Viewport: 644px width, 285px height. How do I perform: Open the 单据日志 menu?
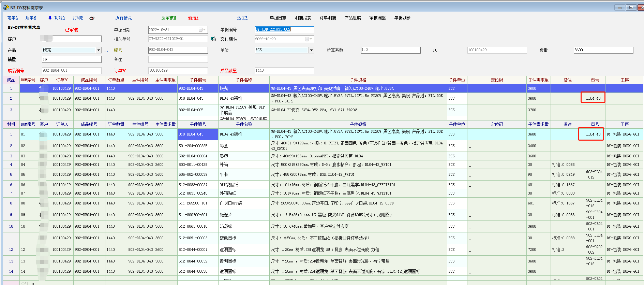click(278, 18)
